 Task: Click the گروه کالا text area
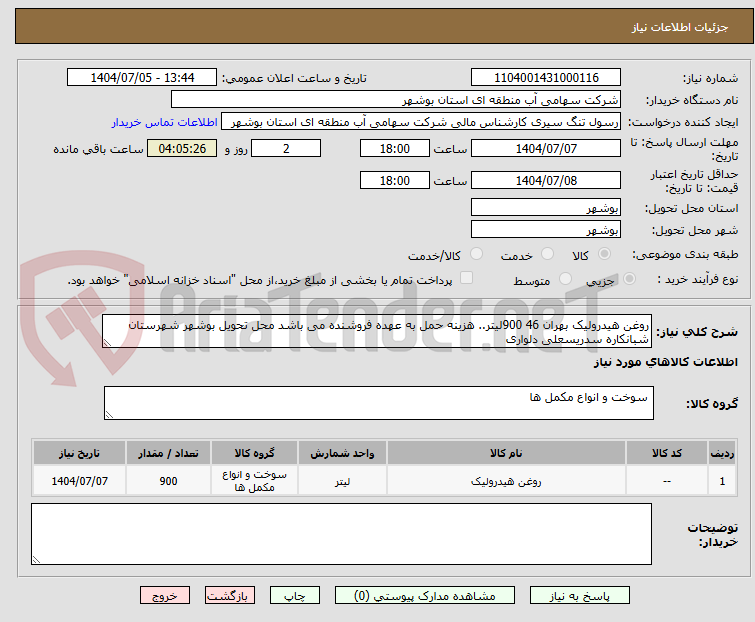379,403
